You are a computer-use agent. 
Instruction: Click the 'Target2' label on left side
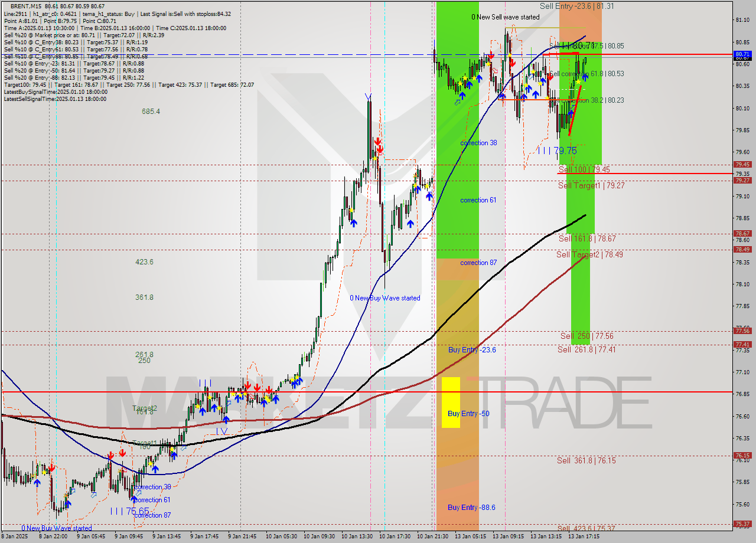coord(145,408)
